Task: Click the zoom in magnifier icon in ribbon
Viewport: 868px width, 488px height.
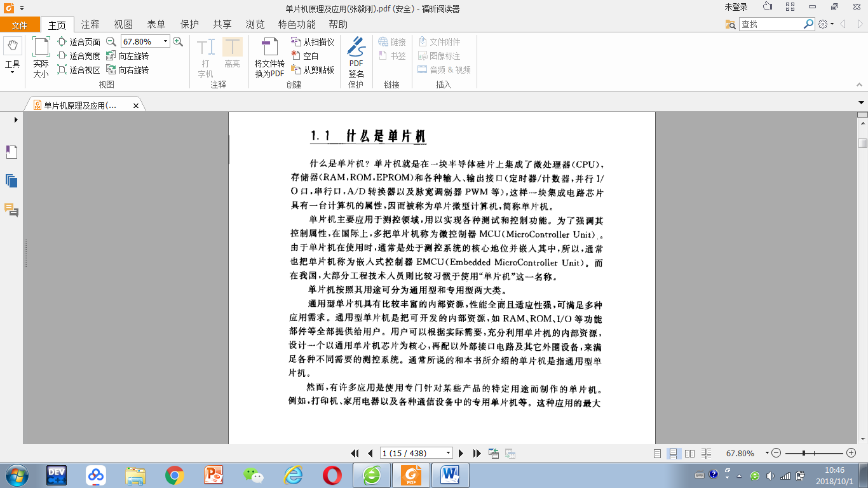Action: coord(178,41)
